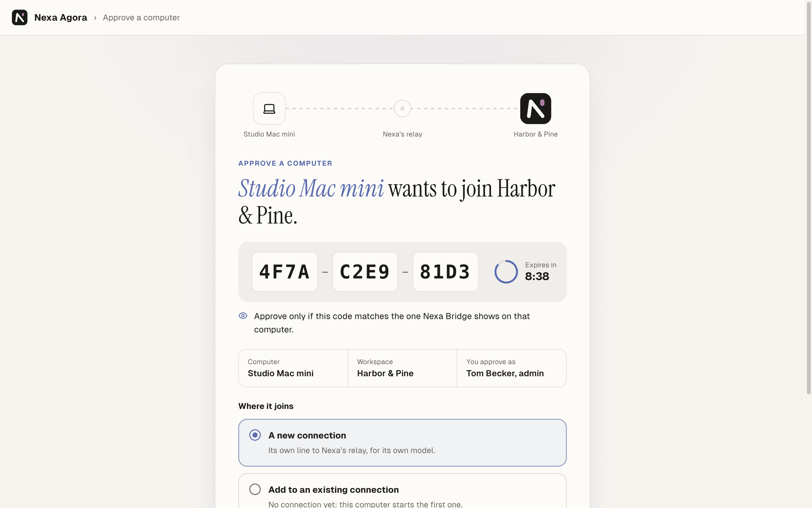
Task: Click the eye icon beside the approval notice
Action: 243,316
